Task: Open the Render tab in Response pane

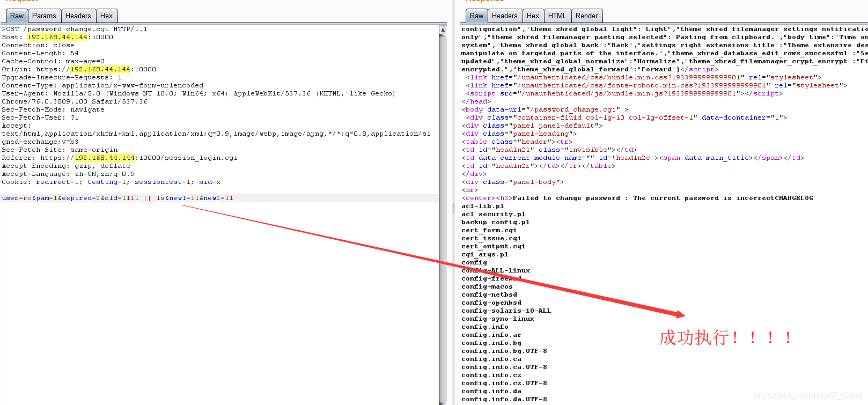Action: tap(587, 16)
